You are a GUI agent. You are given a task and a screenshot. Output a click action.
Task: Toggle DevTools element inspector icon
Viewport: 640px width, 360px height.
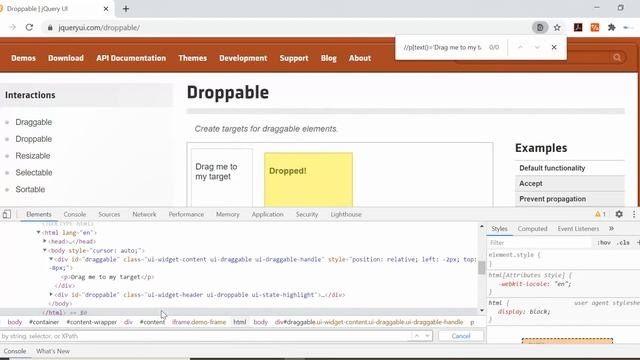pos(7,214)
